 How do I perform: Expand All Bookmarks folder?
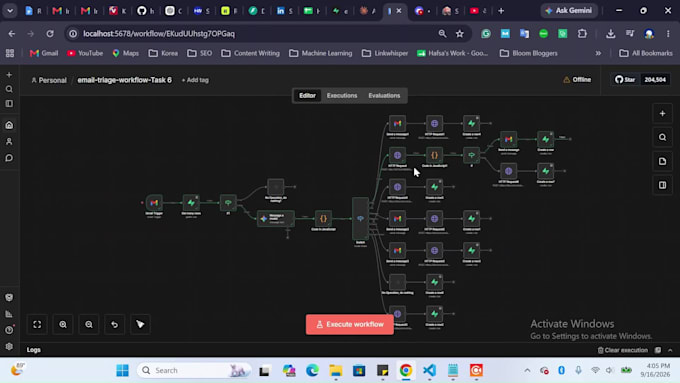click(x=646, y=53)
